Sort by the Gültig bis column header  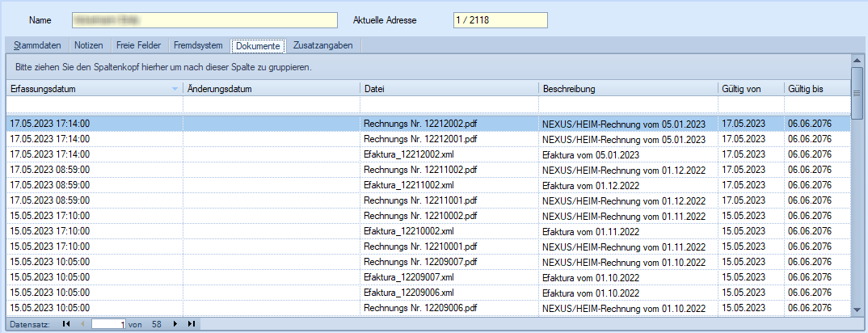(815, 88)
